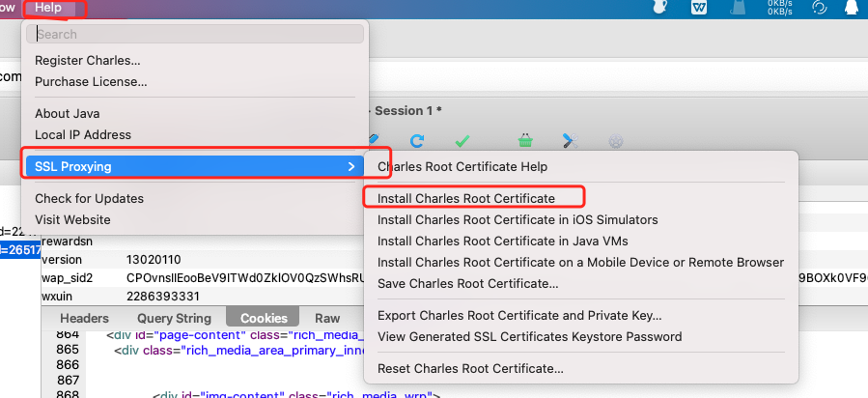Click the wxuin cookie name cell
868x398 pixels.
click(x=57, y=297)
